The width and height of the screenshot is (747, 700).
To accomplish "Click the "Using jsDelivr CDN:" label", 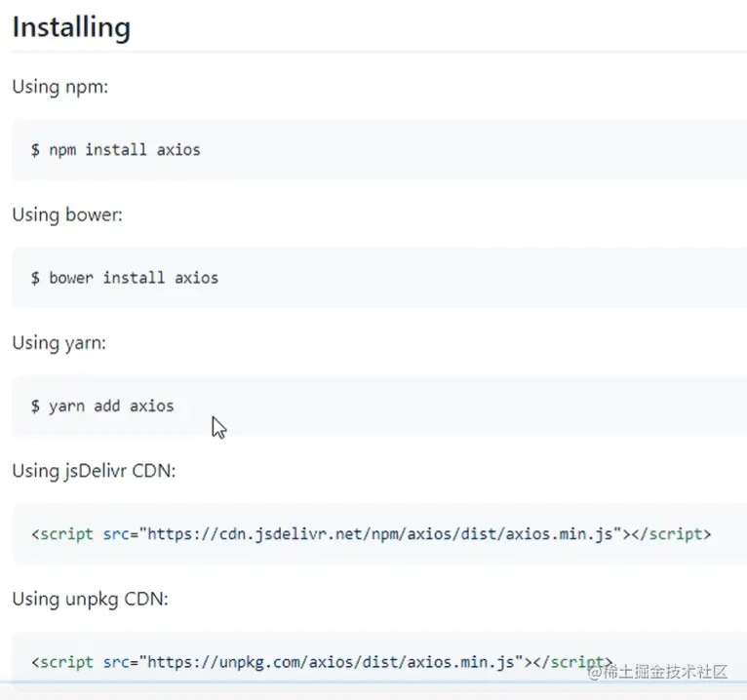I will click(94, 471).
